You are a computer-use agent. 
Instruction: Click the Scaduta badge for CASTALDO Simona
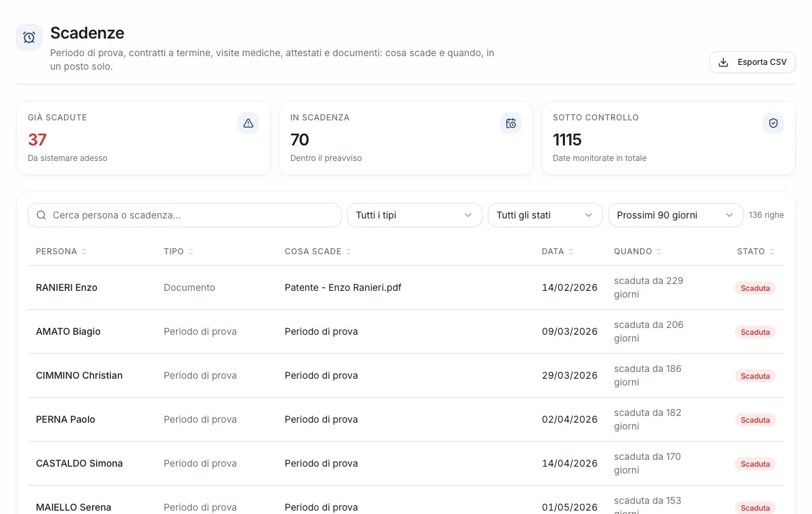click(755, 464)
